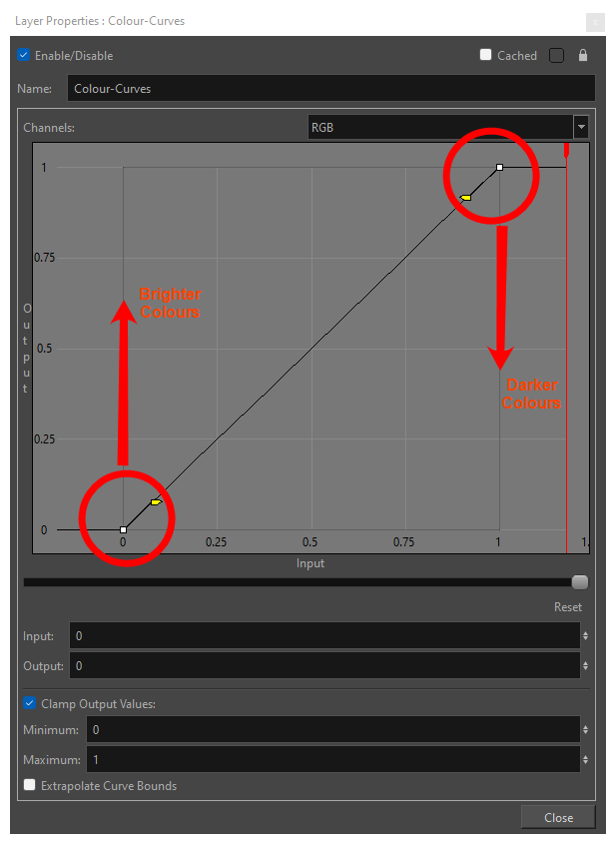This screenshot has width=616, height=844.
Task: Click the upper yellow curve handle
Action: point(466,198)
